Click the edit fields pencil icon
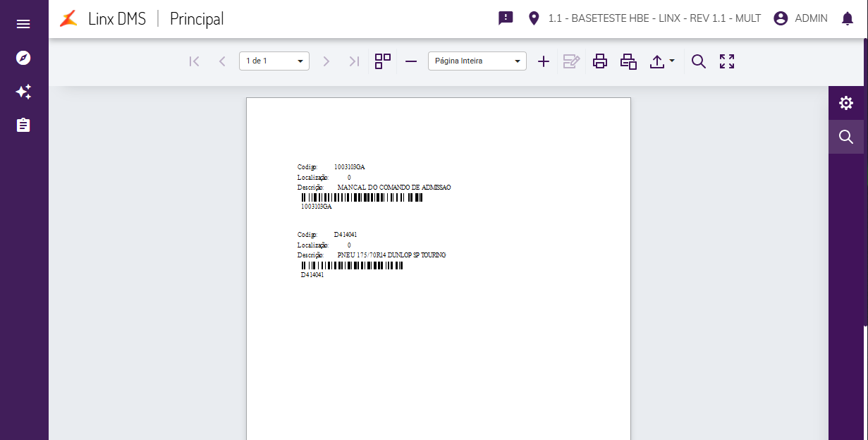 coord(571,61)
